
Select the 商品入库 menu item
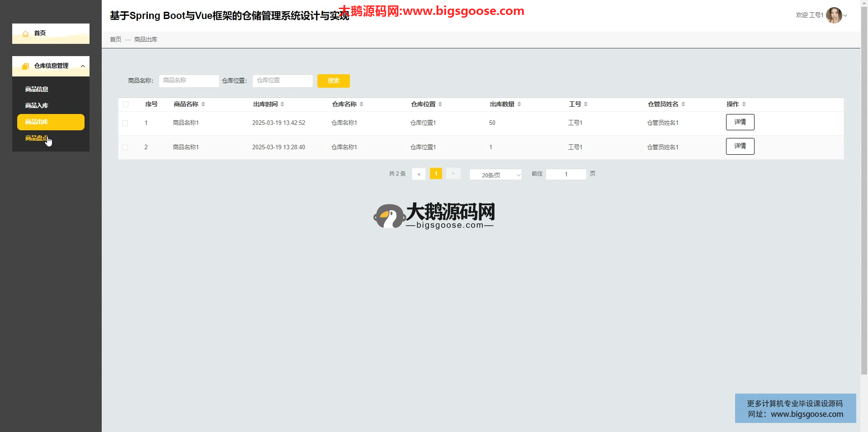(x=37, y=106)
